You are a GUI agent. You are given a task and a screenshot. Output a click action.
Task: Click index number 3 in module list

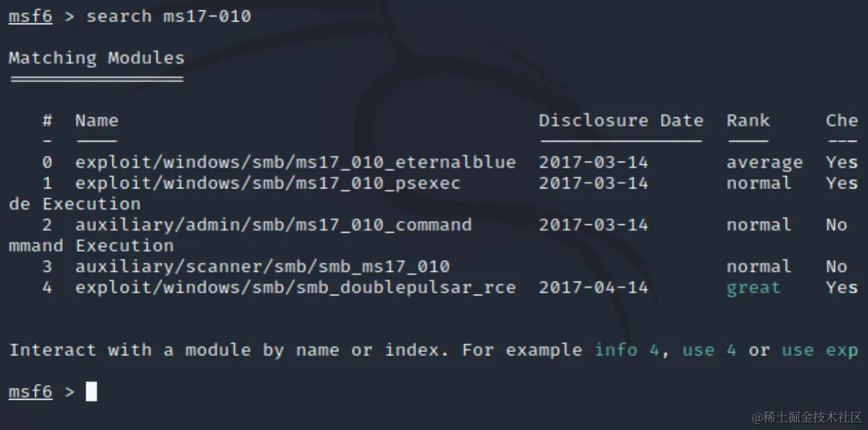point(47,266)
